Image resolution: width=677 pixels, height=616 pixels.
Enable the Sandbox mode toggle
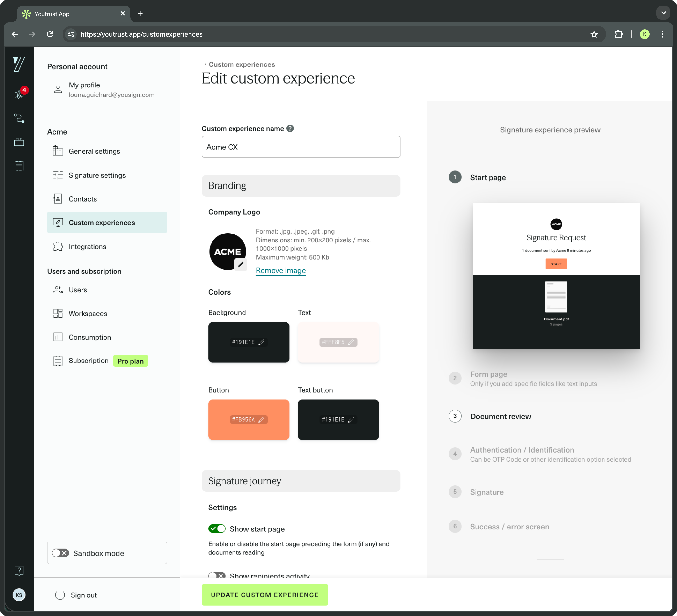click(61, 553)
